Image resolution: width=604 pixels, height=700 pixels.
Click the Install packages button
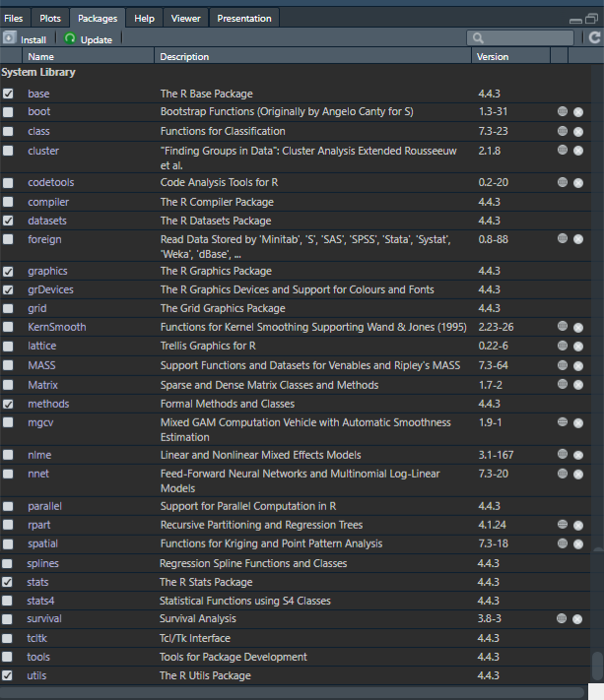click(25, 38)
